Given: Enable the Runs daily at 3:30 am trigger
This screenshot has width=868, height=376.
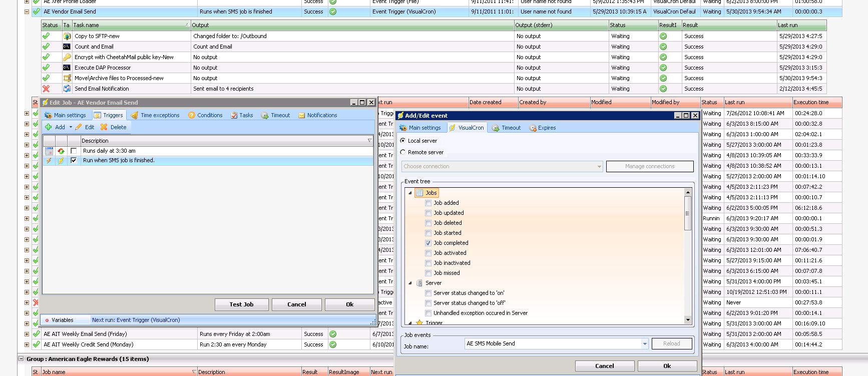Looking at the screenshot, I should pos(74,151).
